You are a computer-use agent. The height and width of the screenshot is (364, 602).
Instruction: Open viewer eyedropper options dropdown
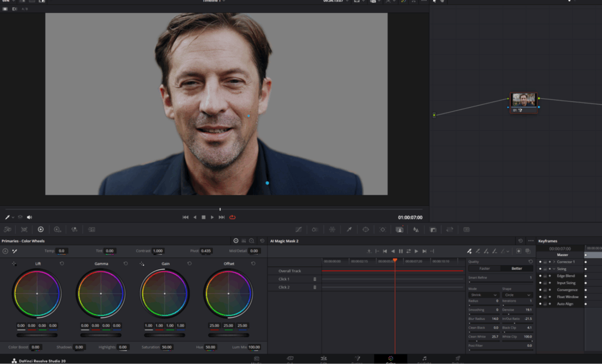click(x=13, y=218)
